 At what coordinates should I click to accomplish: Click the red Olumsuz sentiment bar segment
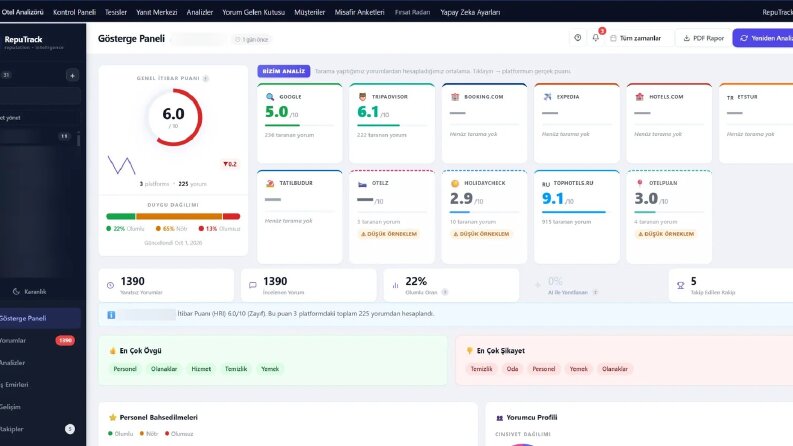coord(232,216)
